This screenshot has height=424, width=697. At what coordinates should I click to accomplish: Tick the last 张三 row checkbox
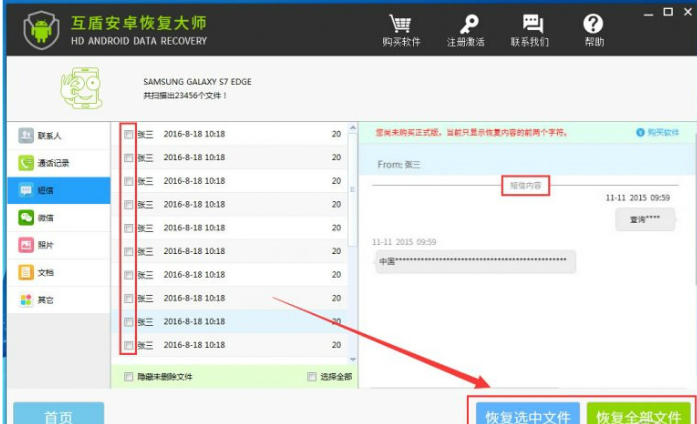[128, 345]
